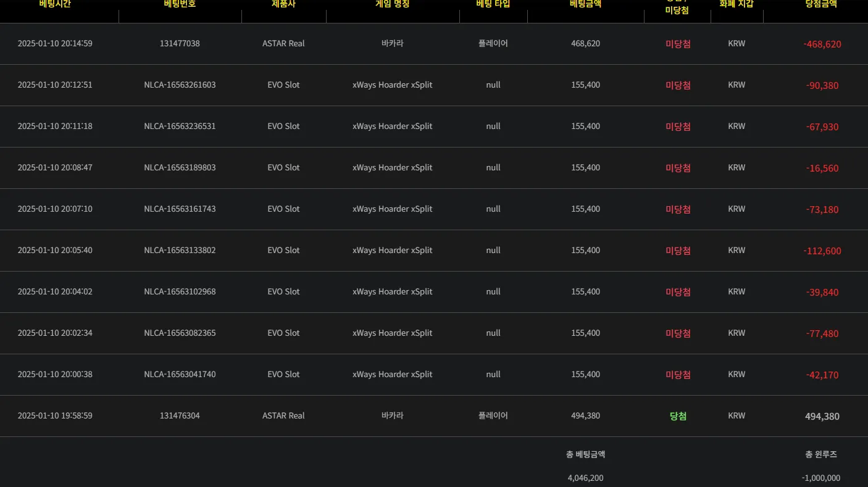The image size is (868, 487).
Task: Select bet time 2025-01-10 20:02:34
Action: [55, 333]
